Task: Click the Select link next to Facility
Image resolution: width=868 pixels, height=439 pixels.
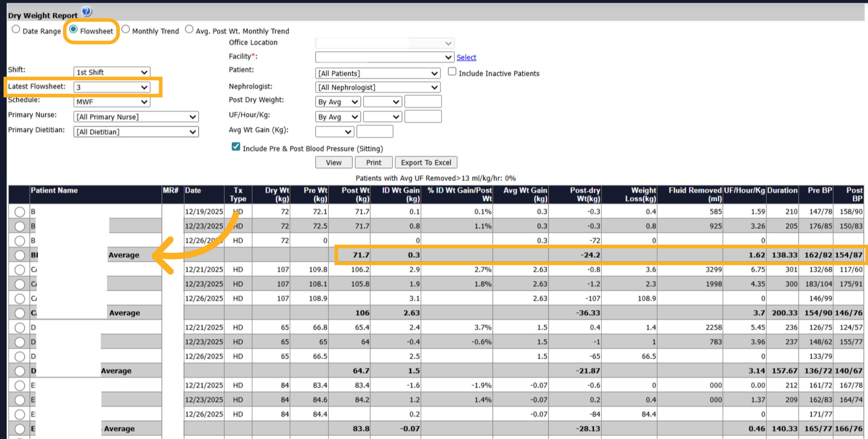Action: coord(466,57)
